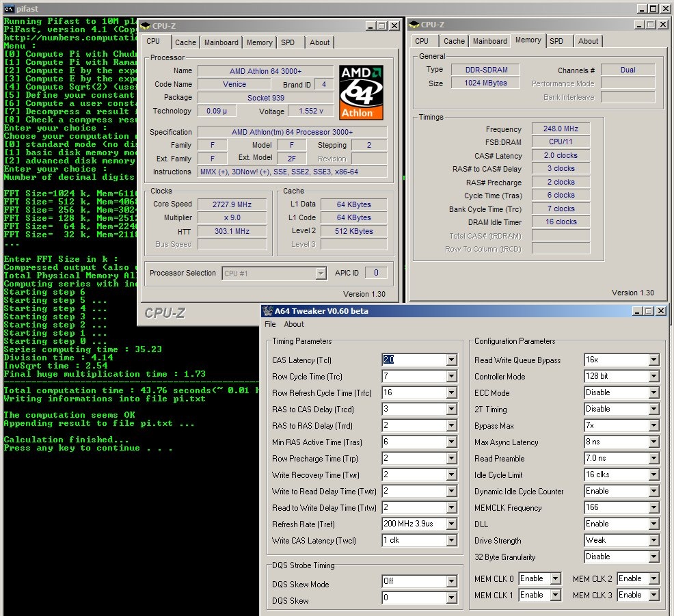Close the CPU-Z window showing Processor info

point(394,26)
